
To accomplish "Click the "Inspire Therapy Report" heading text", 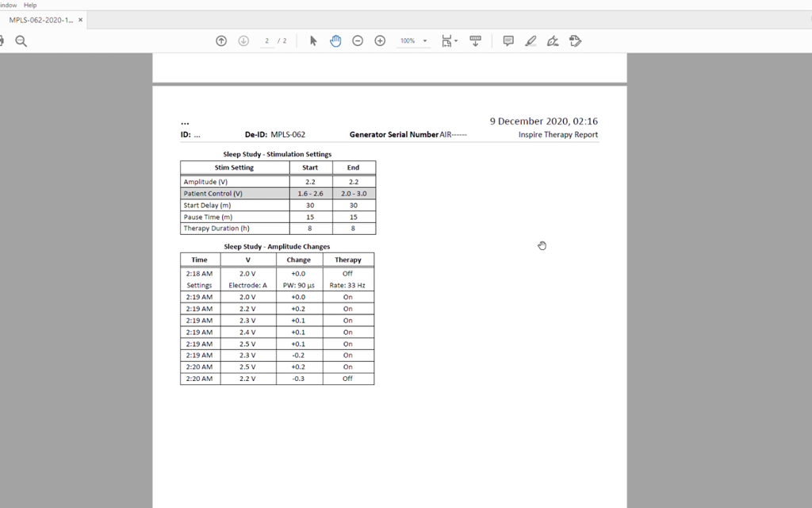I will [558, 135].
